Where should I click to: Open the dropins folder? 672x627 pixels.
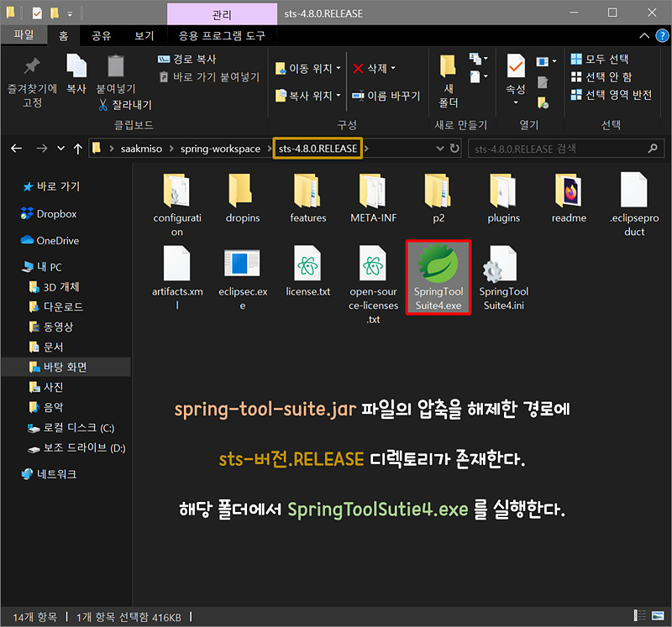tap(243, 198)
